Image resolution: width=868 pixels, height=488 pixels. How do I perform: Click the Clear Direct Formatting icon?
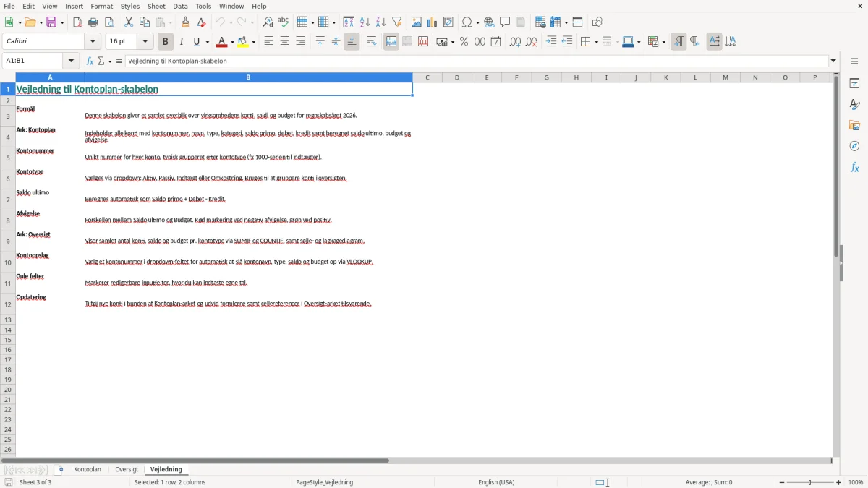201,22
